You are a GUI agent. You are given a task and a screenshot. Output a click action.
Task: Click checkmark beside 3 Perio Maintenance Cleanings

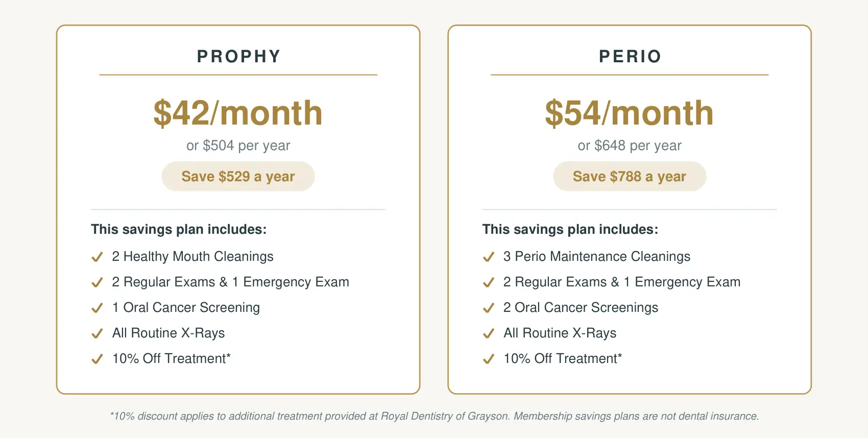(489, 257)
